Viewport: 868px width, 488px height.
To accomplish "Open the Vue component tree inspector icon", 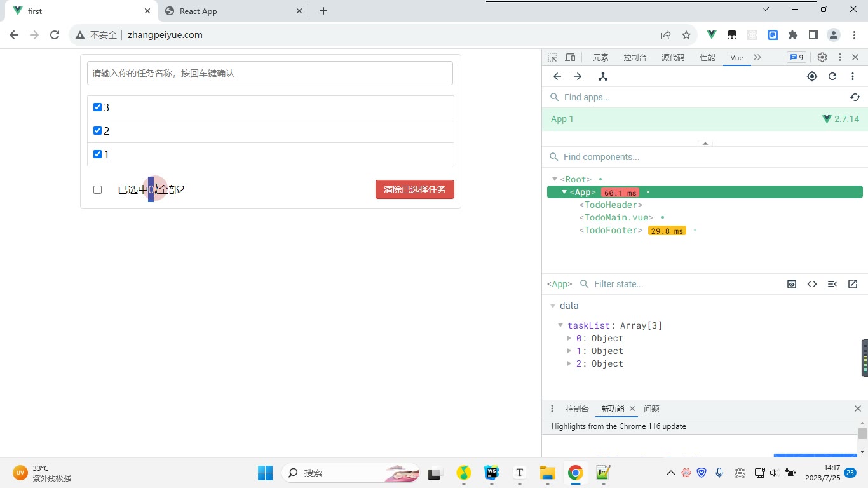I will 603,76.
